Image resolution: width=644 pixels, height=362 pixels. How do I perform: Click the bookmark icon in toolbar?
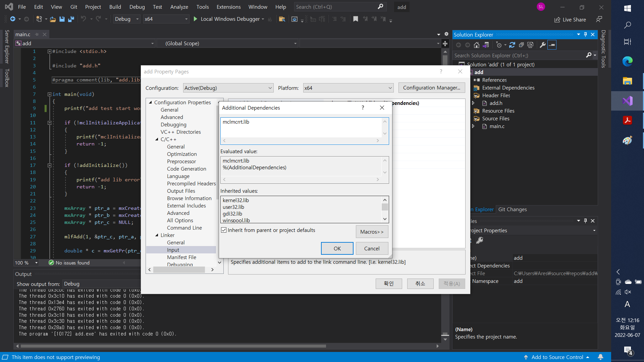coord(356,19)
